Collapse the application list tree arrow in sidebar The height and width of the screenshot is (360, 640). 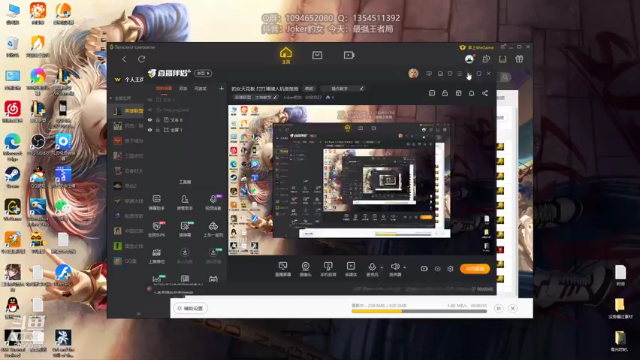[111, 98]
